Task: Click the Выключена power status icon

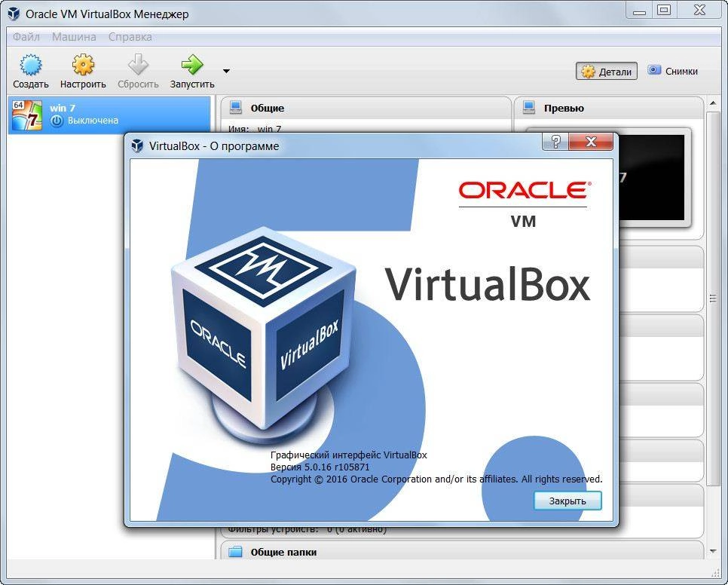Action: 57,121
